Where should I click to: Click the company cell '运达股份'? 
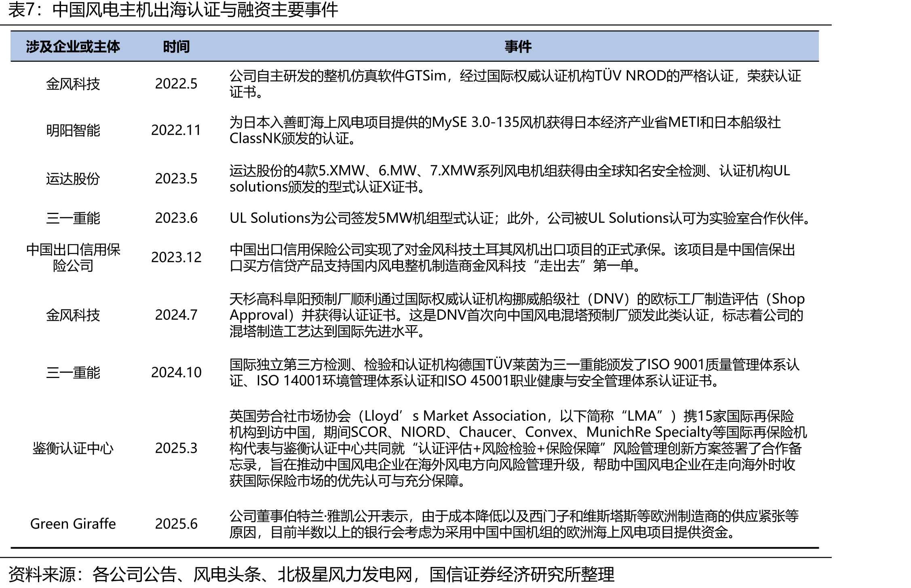73,179
